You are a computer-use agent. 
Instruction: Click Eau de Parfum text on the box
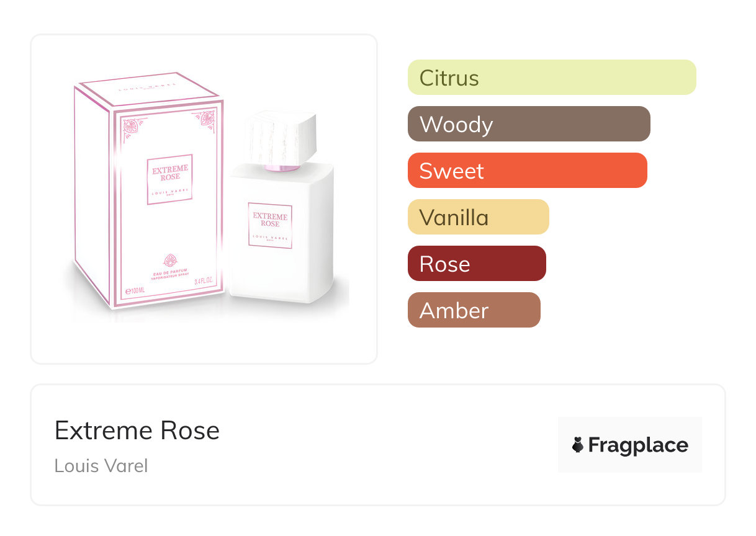coord(169,274)
